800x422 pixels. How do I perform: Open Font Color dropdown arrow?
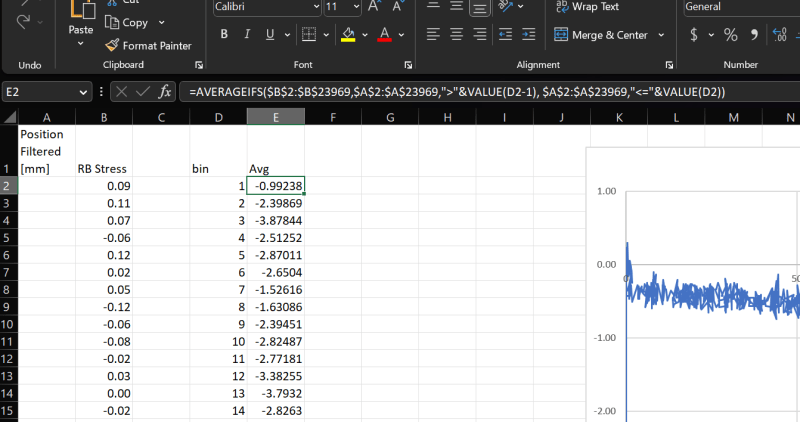click(402, 35)
